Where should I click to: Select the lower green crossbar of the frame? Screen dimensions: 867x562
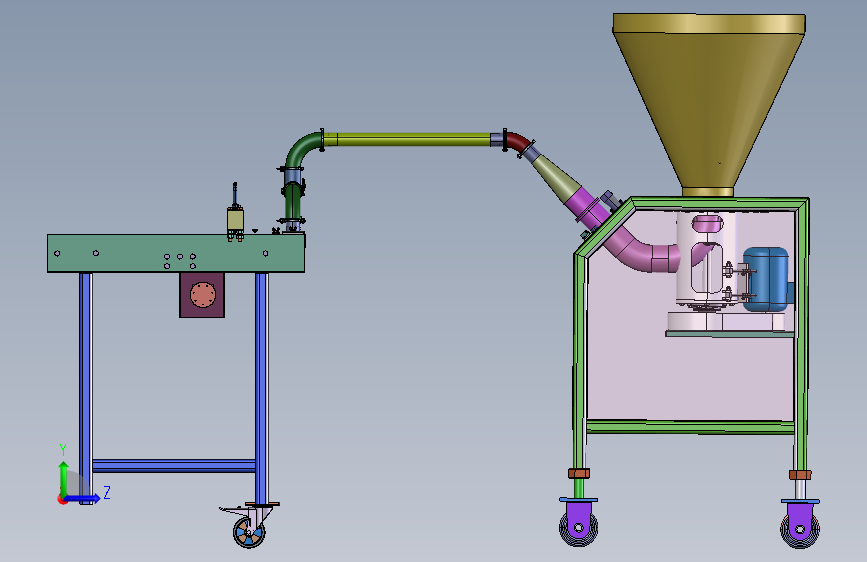[x=690, y=427]
